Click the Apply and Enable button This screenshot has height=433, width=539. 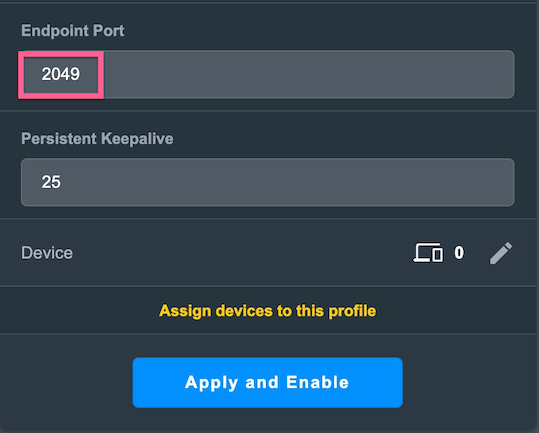(x=267, y=382)
